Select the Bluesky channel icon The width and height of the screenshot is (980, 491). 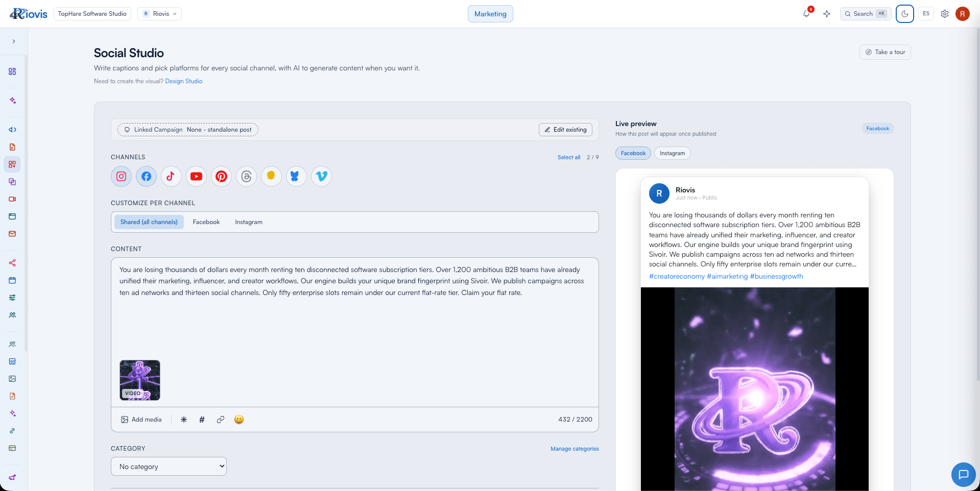click(296, 177)
